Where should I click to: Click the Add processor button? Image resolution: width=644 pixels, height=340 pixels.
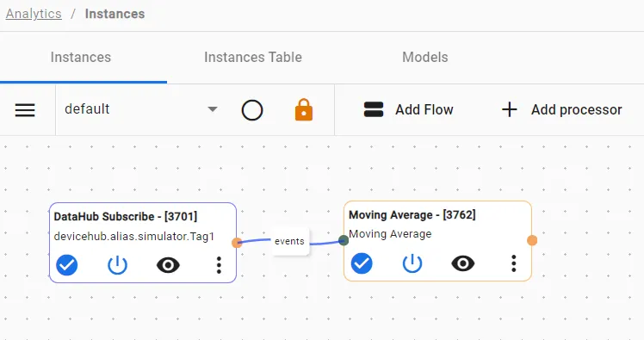[562, 109]
